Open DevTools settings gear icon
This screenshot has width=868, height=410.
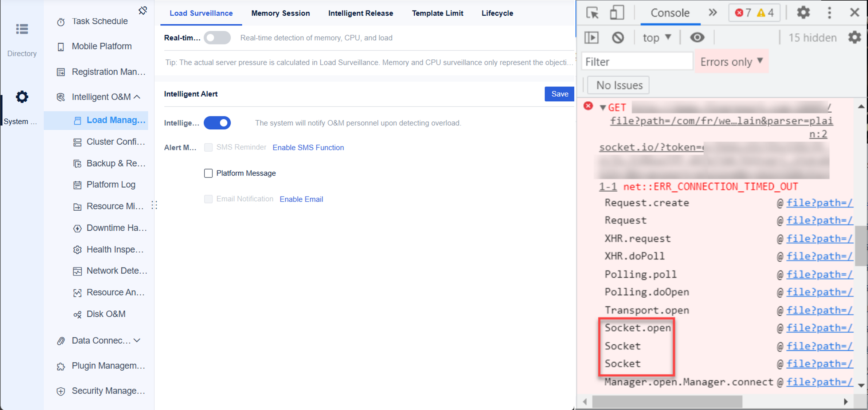point(803,13)
